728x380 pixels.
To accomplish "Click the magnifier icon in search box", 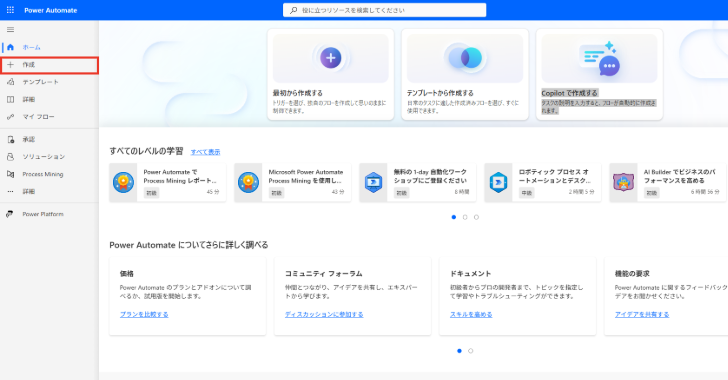I will click(293, 10).
